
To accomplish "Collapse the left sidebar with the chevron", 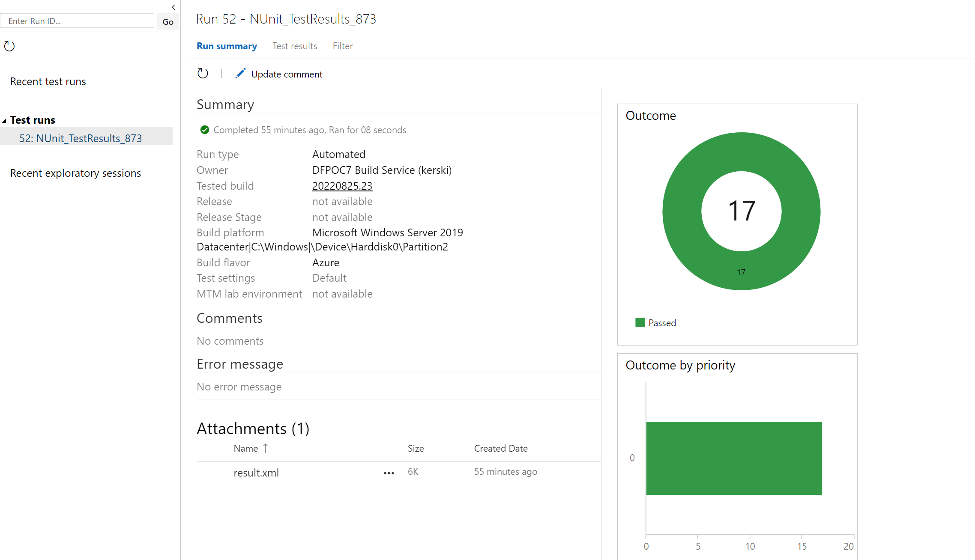I will 173,7.
